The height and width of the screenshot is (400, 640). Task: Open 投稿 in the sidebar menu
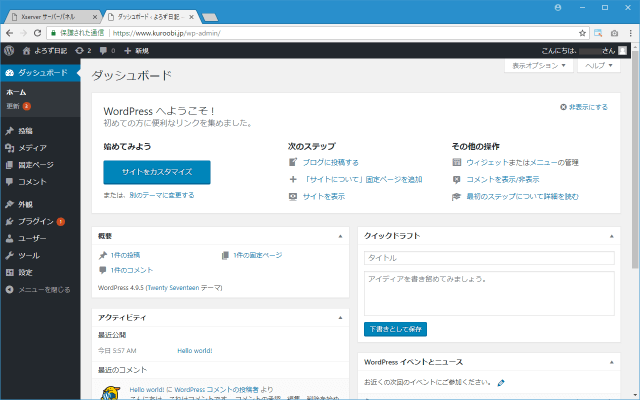(26, 130)
